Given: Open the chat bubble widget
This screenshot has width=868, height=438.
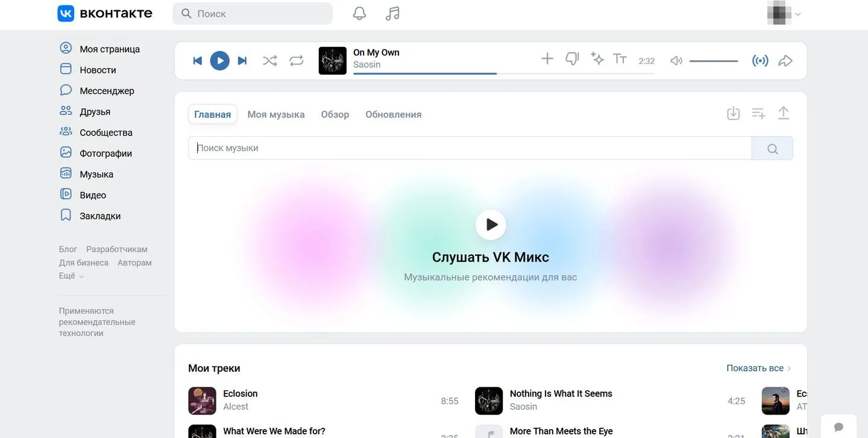Looking at the screenshot, I should (838, 427).
